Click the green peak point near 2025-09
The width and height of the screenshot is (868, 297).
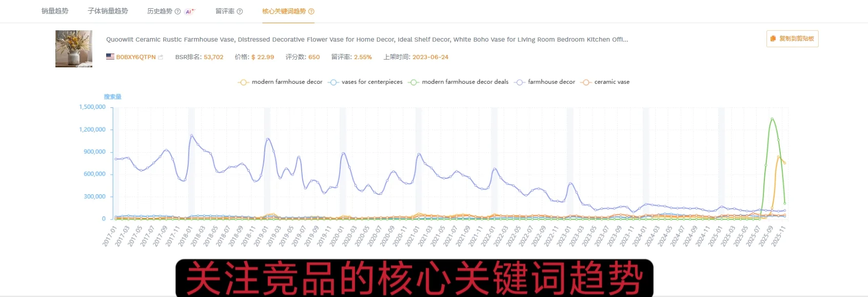click(772, 119)
